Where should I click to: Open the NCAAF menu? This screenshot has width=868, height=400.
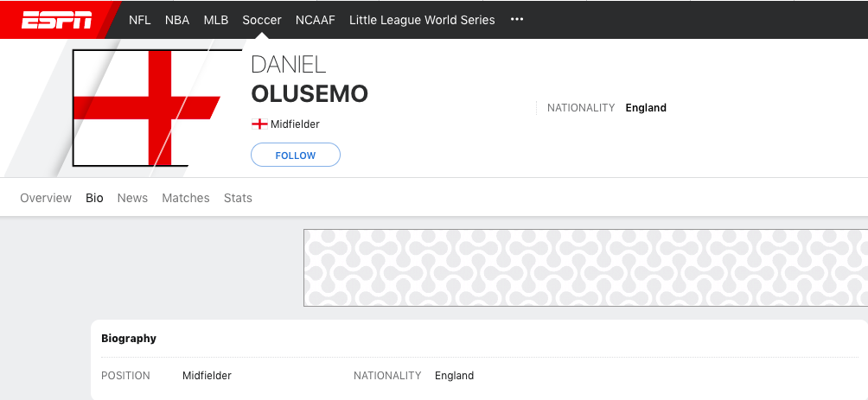(316, 20)
